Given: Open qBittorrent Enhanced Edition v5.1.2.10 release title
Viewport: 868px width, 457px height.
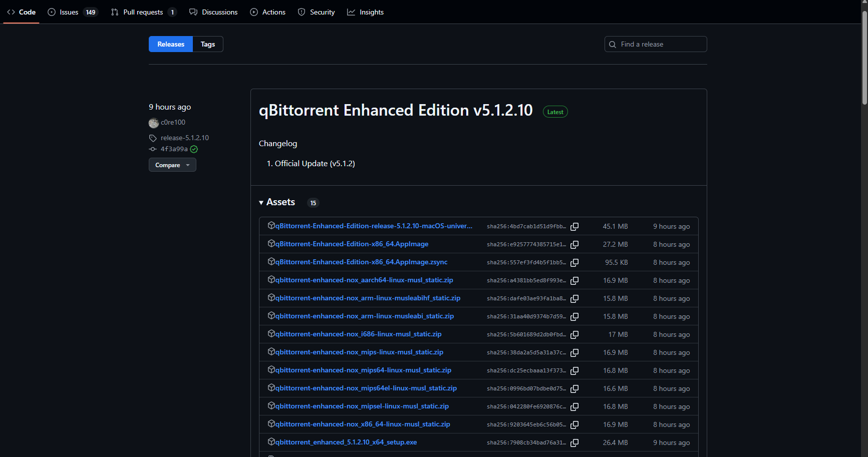Looking at the screenshot, I should point(396,110).
